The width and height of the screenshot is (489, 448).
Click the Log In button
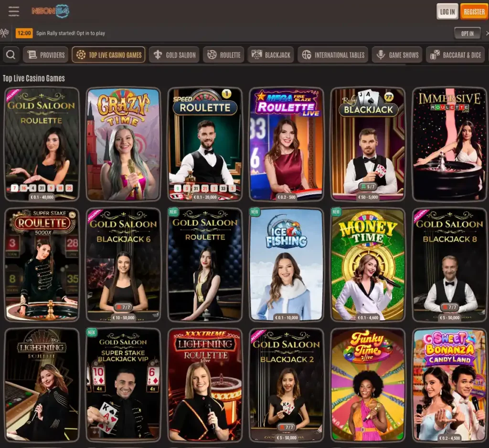tap(447, 11)
